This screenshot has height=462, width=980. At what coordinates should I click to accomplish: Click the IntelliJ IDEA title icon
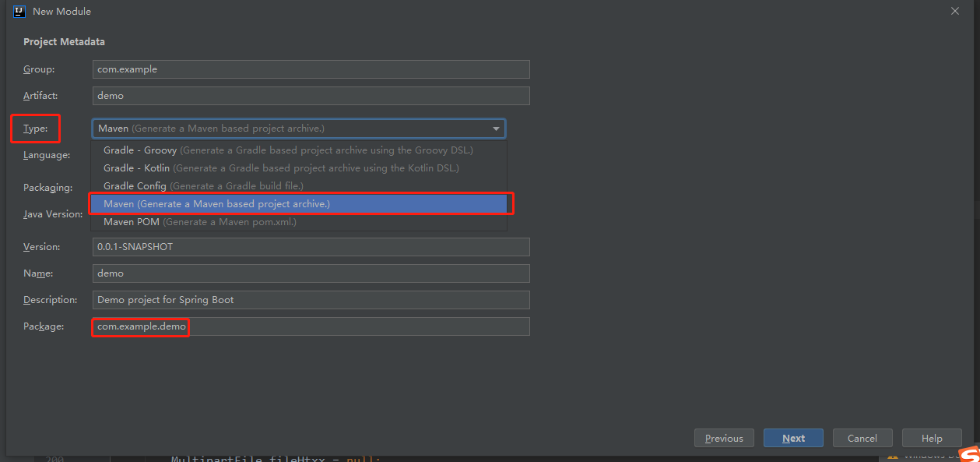pos(19,11)
